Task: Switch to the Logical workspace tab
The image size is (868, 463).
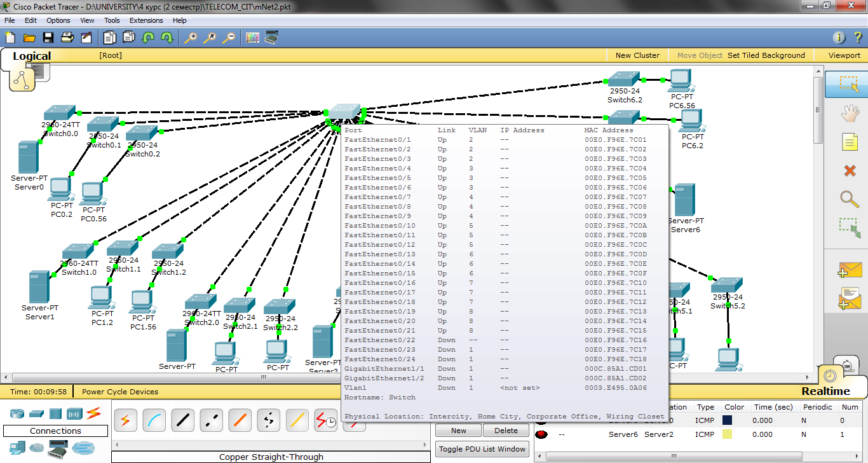Action: point(32,56)
